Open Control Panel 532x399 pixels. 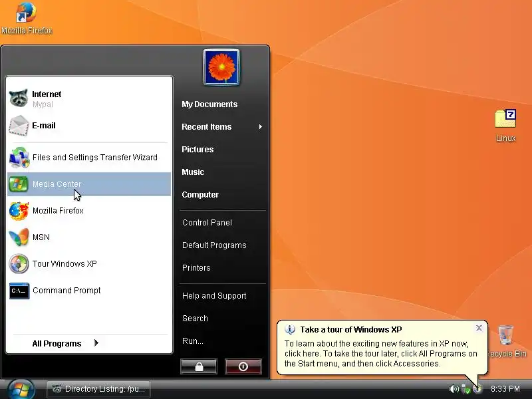(x=207, y=223)
